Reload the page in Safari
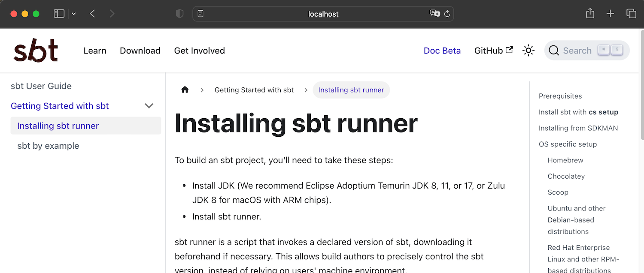Screen dimensions: 644x273 [x=447, y=13]
